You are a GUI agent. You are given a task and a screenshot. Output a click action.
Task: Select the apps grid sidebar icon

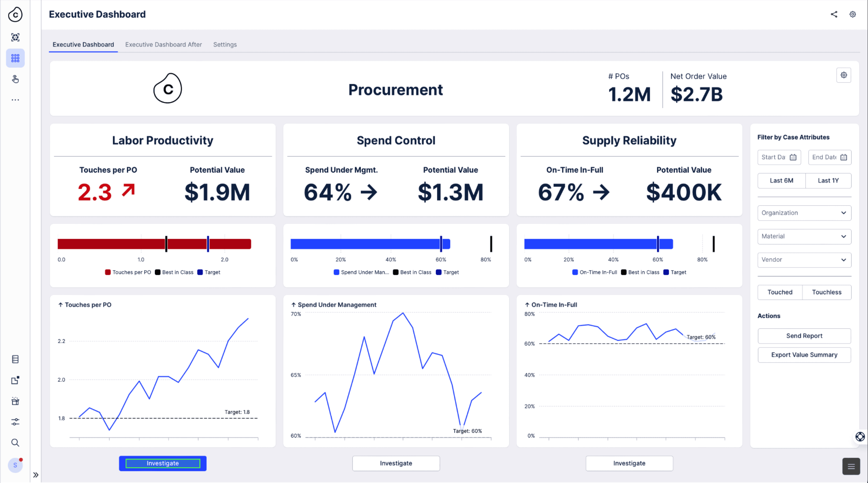coord(15,58)
